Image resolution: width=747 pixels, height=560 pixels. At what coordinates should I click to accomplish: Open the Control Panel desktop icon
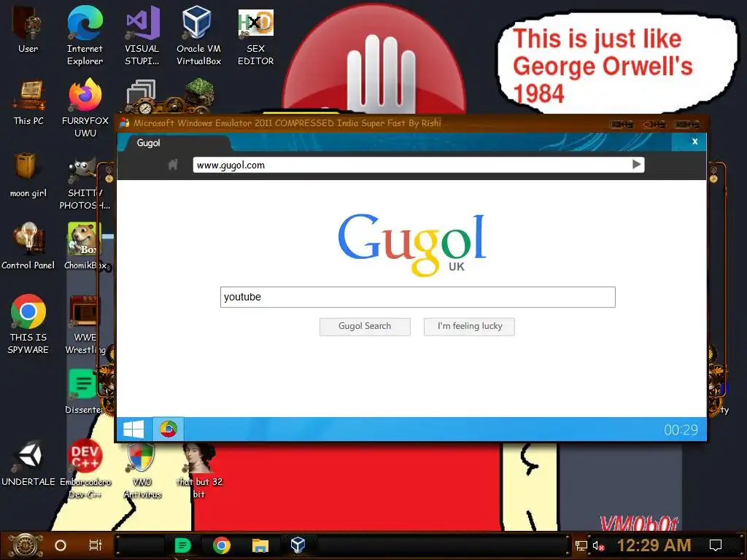(28, 246)
